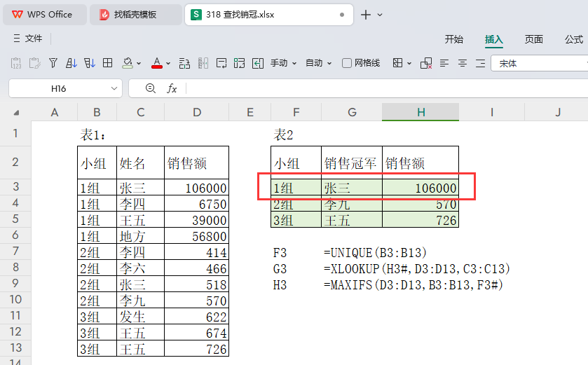Image resolution: width=588 pixels, height=365 pixels.
Task: Click the =MAXIFS formula text cell
Action: [413, 285]
